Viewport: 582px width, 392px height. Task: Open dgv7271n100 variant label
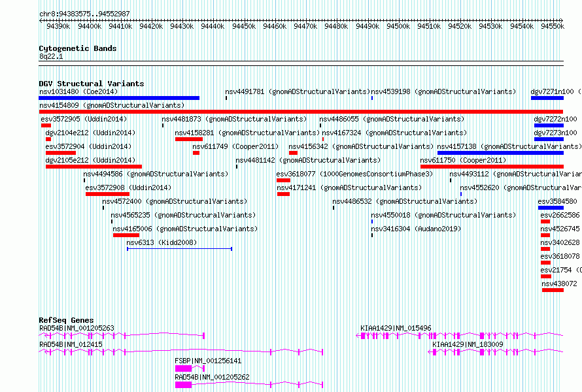tap(556, 91)
